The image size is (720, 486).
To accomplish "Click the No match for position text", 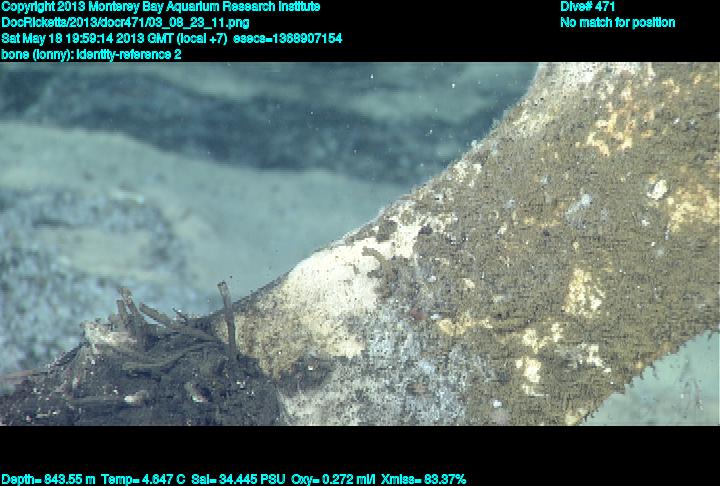I will click(618, 23).
